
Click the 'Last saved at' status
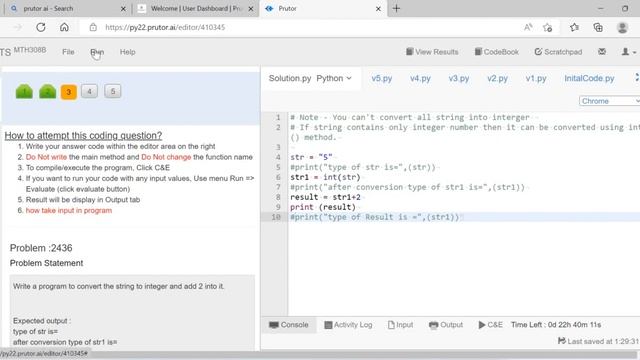598,341
